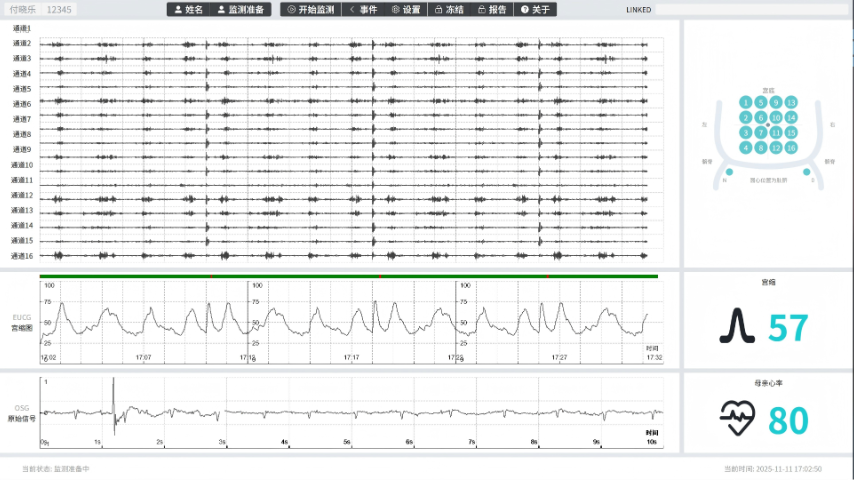The width and height of the screenshot is (854, 480).
Task: Open 设置 (settings) from the toolbar
Action: tap(406, 9)
